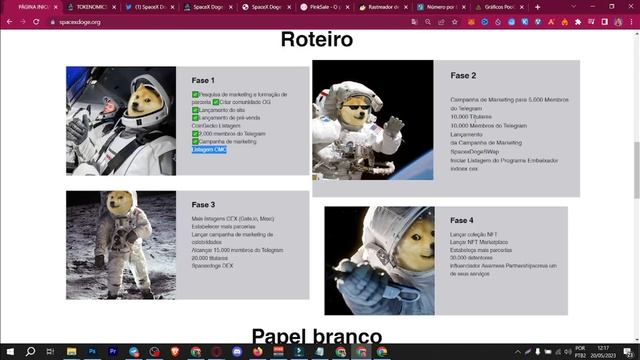Open Brave browser from the taskbar
This screenshot has width=640, height=360.
175,351
